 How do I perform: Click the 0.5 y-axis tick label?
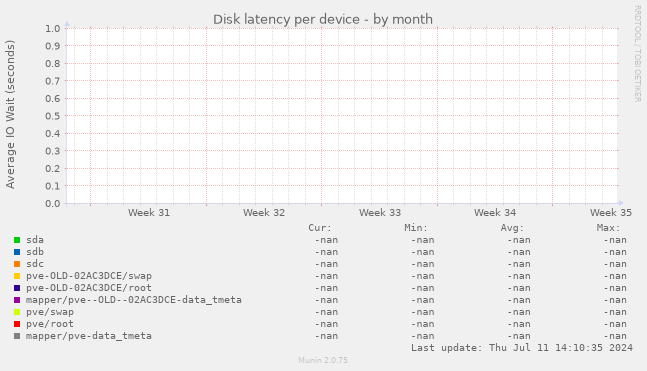tap(53, 116)
